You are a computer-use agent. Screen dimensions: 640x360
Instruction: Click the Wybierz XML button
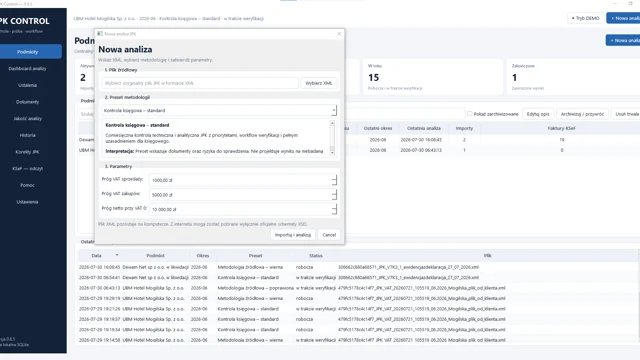[x=318, y=83]
